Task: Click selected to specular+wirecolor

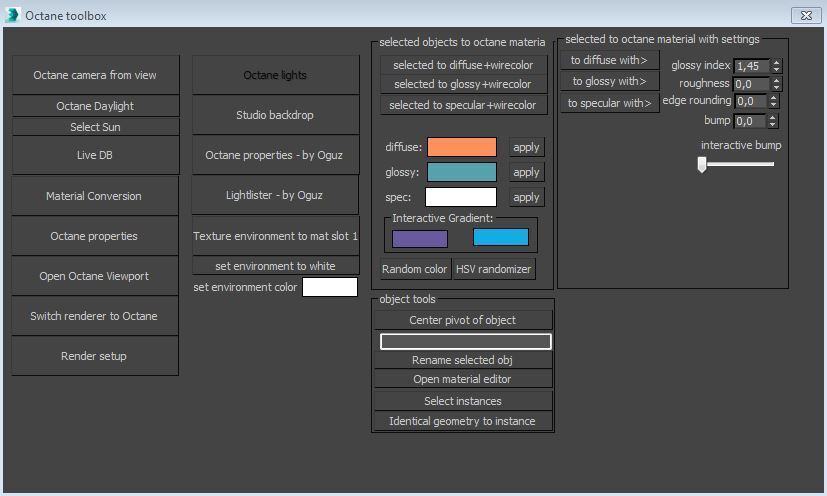Action: click(x=463, y=105)
